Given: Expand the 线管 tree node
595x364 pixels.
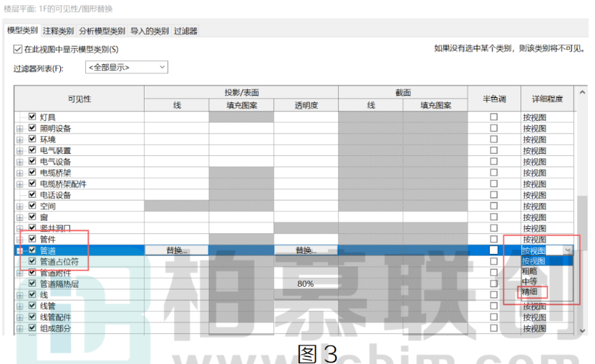Looking at the screenshot, I should [20, 306].
